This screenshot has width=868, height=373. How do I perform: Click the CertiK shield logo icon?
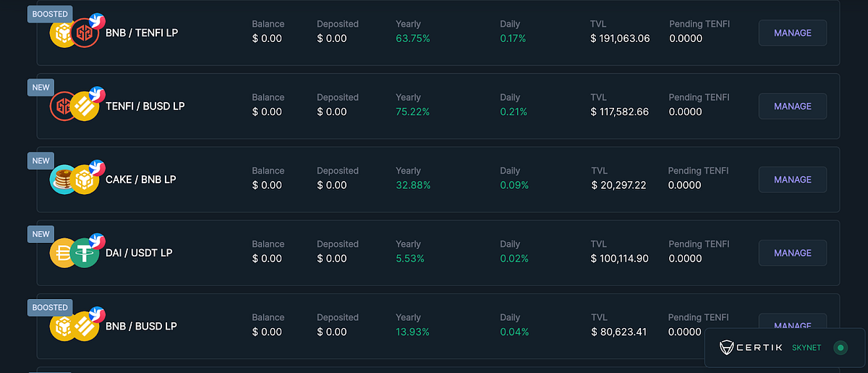point(728,348)
